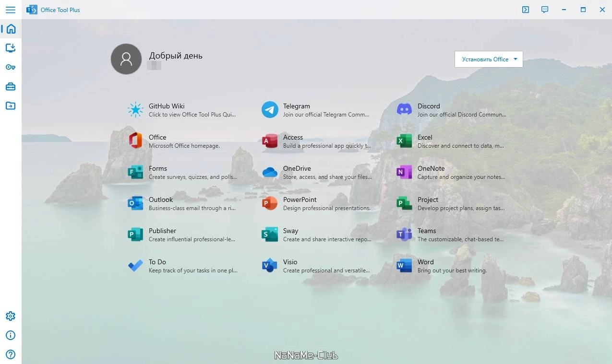The height and width of the screenshot is (364, 612).
Task: Open the feedback chat icon in title bar
Action: (545, 10)
